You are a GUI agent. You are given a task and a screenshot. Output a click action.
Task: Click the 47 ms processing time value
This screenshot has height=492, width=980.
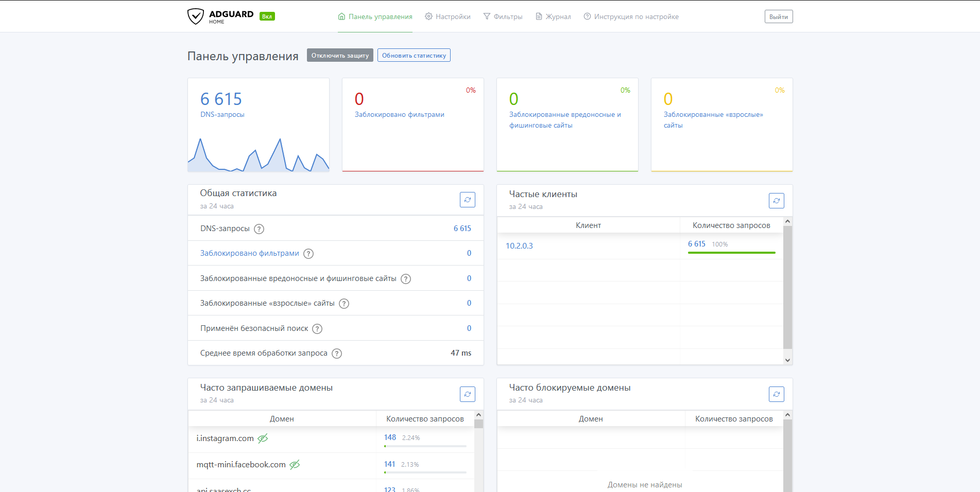[x=461, y=353]
